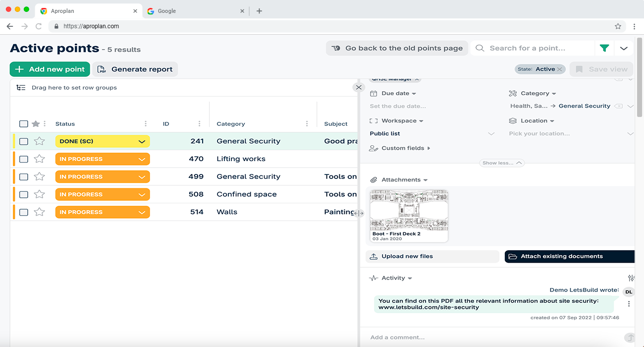Toggle the select-all header checkbox
The height and width of the screenshot is (347, 644).
23,124
